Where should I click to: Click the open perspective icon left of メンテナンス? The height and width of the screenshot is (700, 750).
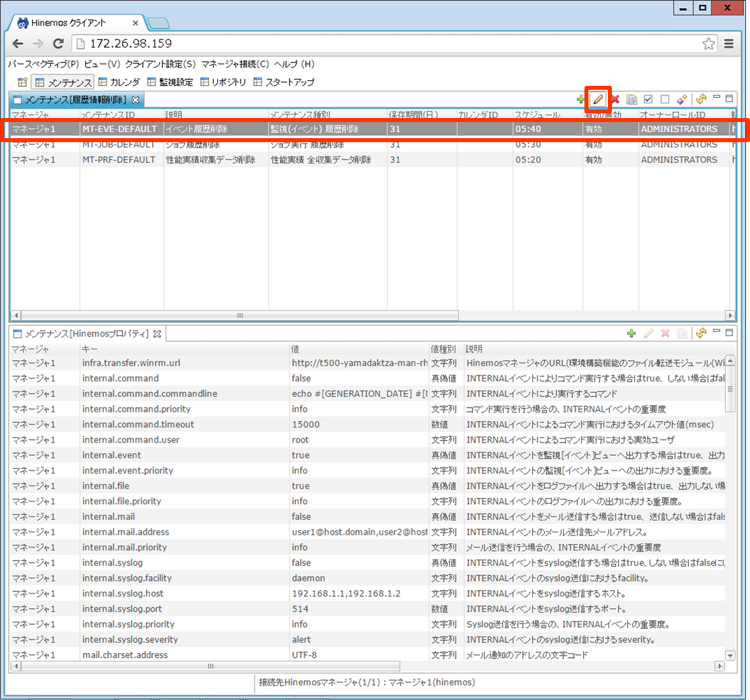[x=23, y=82]
